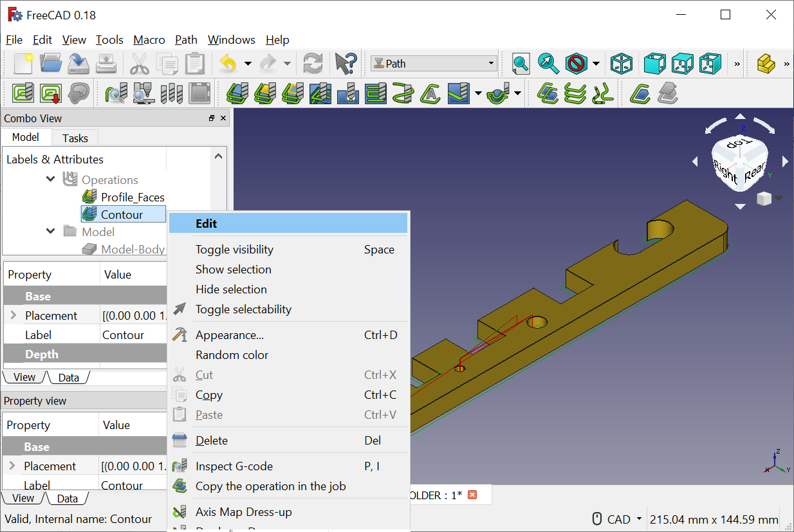The width and height of the screenshot is (794, 532).
Task: Click the Fit All magnifier icon
Action: click(521, 64)
